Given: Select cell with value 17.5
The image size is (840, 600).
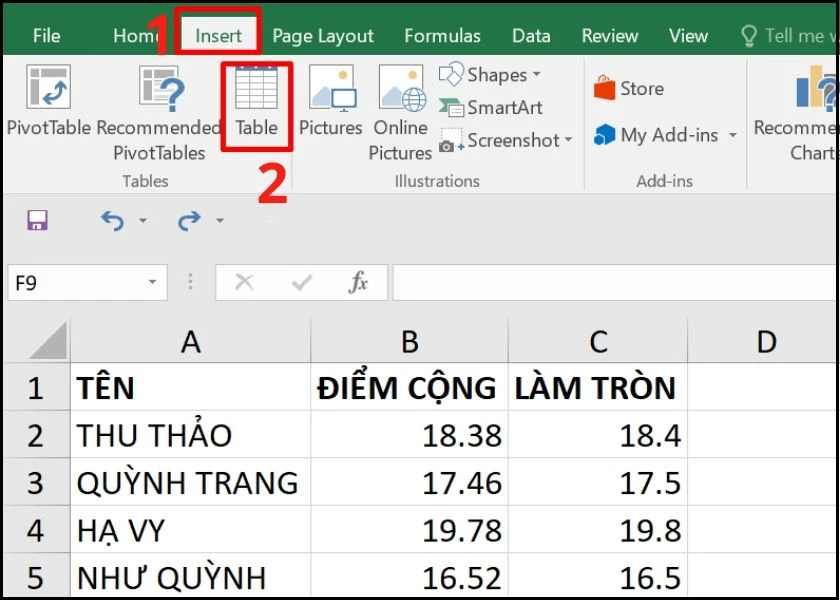Looking at the screenshot, I should pyautogui.click(x=598, y=482).
